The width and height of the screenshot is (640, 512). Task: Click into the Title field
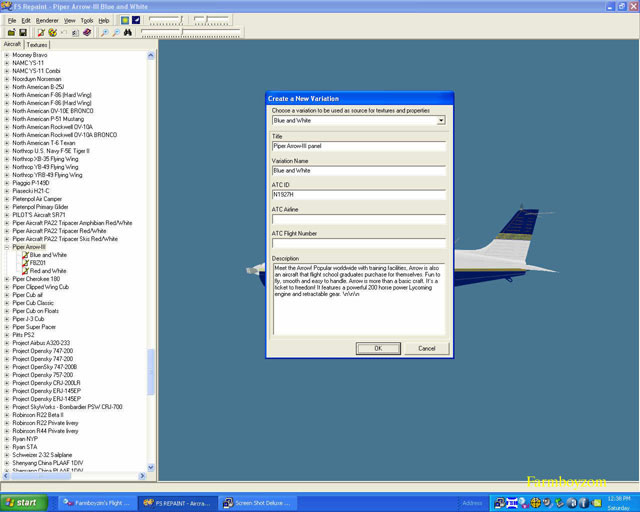(x=359, y=146)
